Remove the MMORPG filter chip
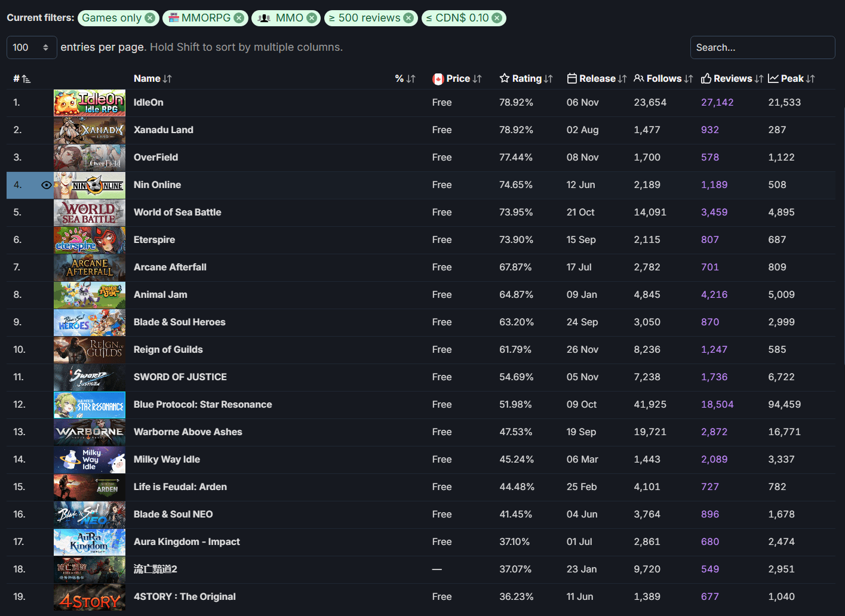Image resolution: width=845 pixels, height=616 pixels. pyautogui.click(x=238, y=18)
